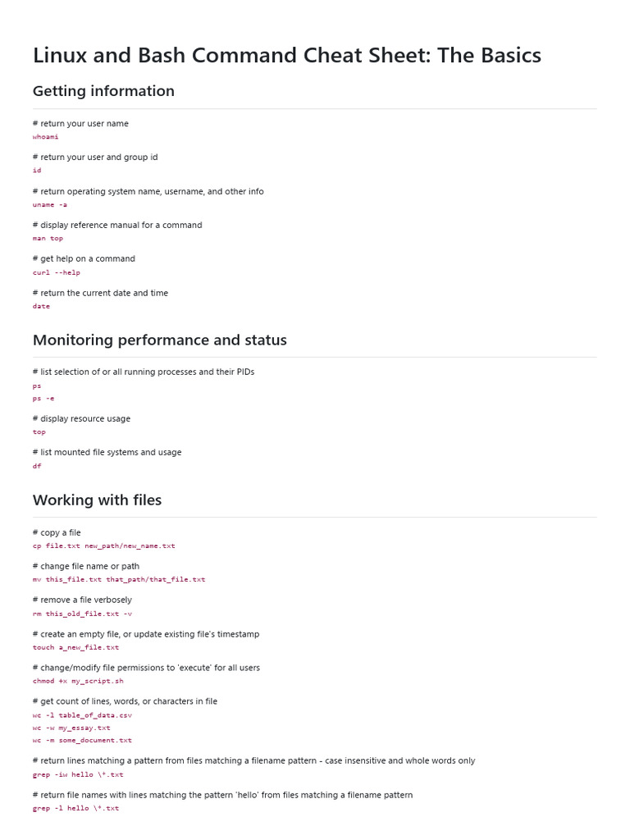Click the 'Getting information' heading

(x=103, y=91)
